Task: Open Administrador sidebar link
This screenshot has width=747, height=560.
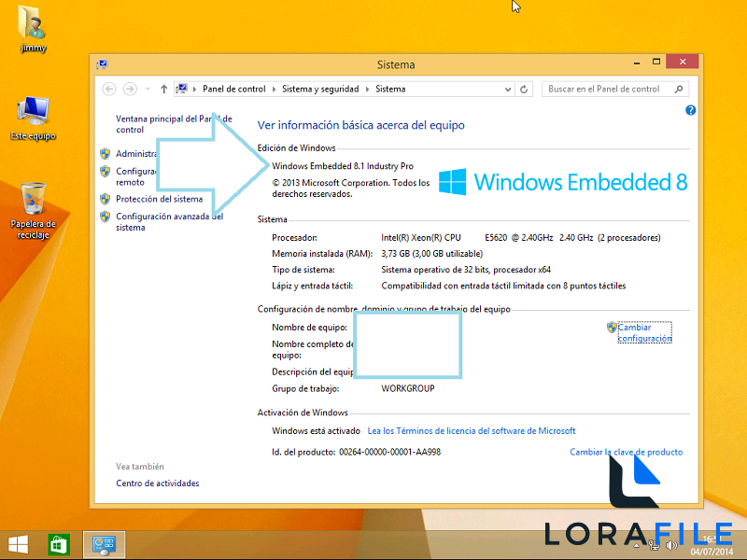Action: point(136,154)
